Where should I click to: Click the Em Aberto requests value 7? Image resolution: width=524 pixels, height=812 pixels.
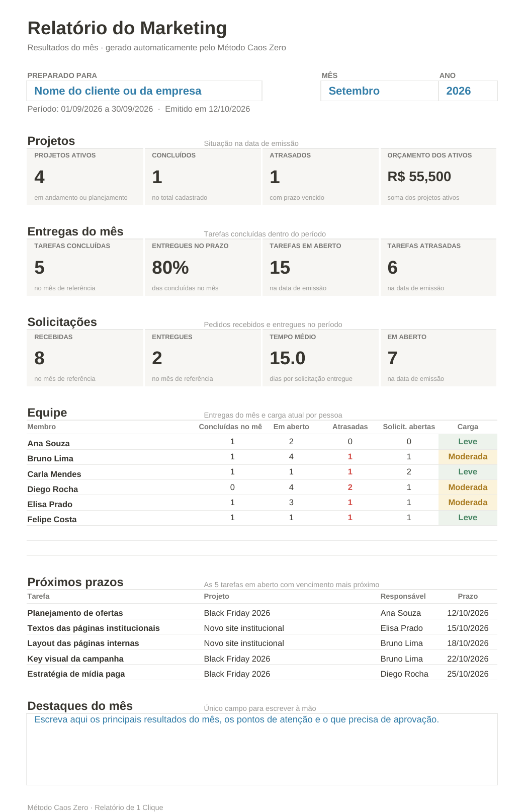pyautogui.click(x=392, y=358)
